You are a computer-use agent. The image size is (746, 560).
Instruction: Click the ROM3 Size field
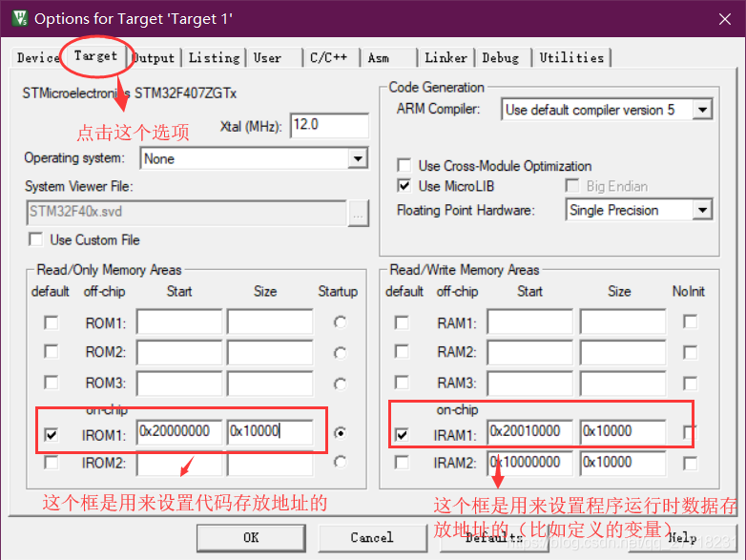270,384
